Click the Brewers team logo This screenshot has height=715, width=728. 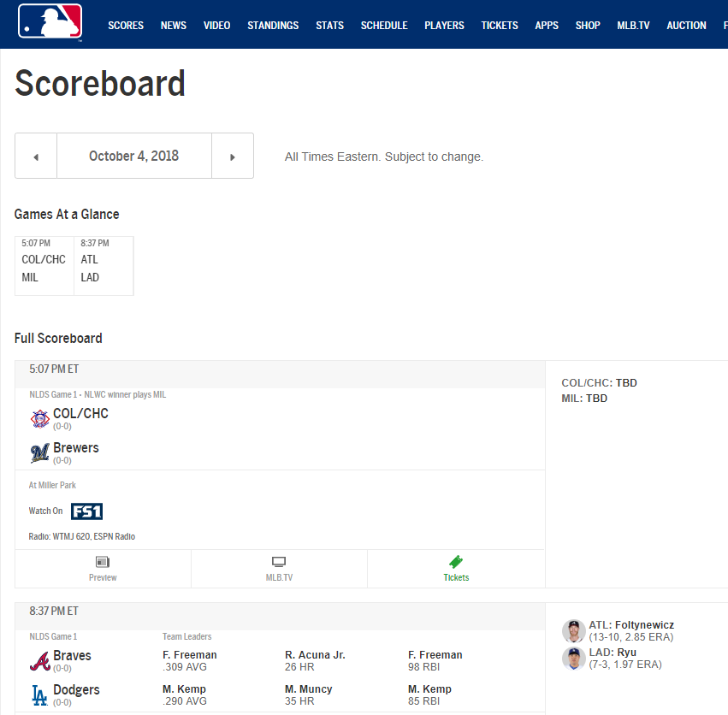tap(39, 453)
